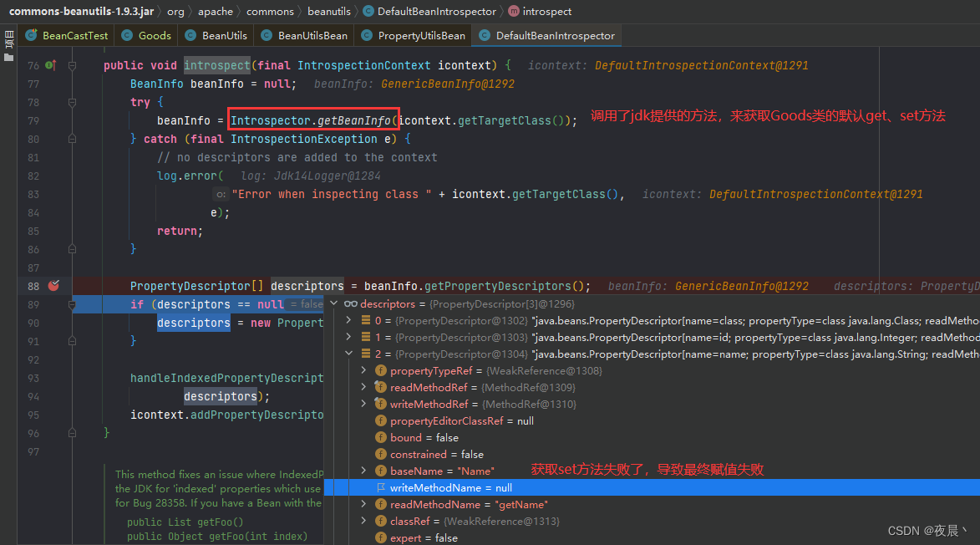Screen dimensions: 980x545
Task: Select the DefaultBeanIntrospector tab
Action: coord(546,36)
